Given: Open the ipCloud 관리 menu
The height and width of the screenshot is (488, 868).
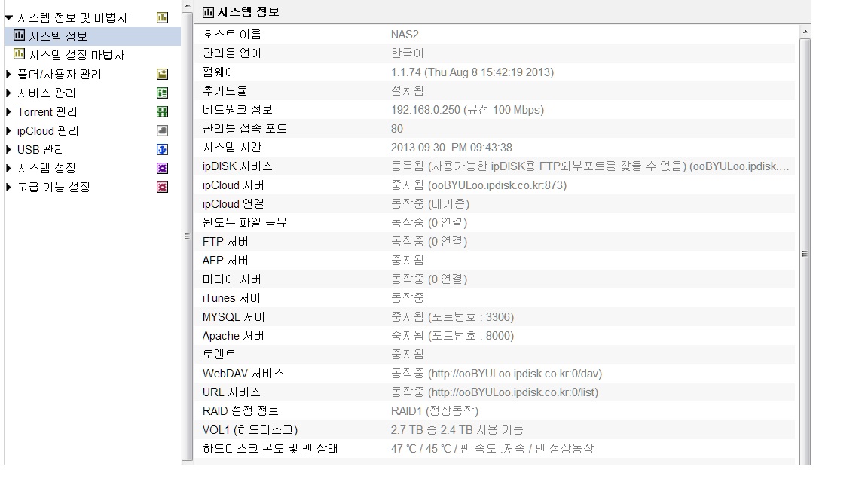Looking at the screenshot, I should tap(48, 130).
